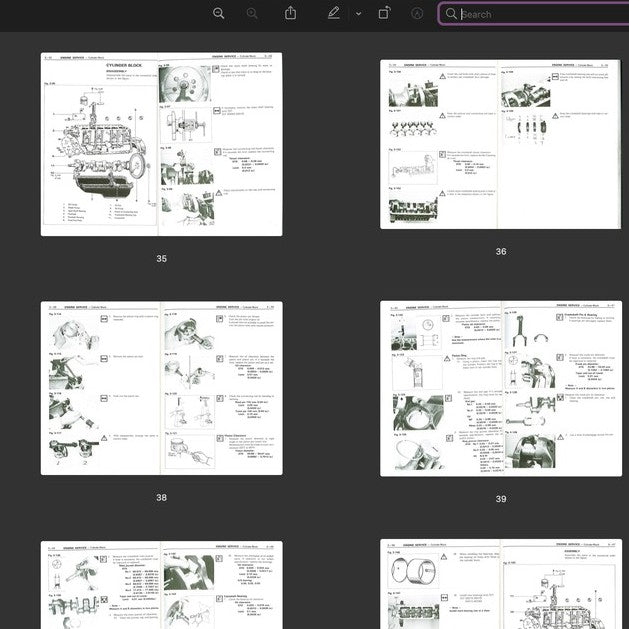Screen dimensions: 629x629
Task: Click the zoom out magnifier icon
Action: point(219,13)
